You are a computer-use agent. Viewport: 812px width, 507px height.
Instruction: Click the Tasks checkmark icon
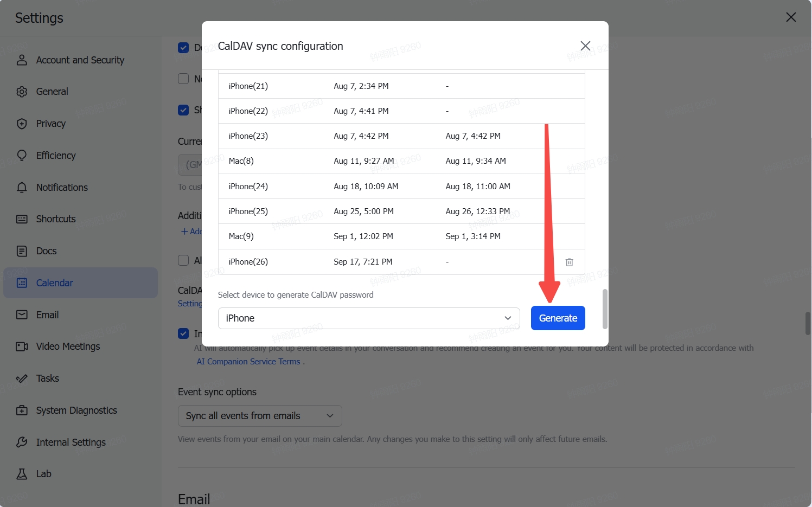(22, 378)
